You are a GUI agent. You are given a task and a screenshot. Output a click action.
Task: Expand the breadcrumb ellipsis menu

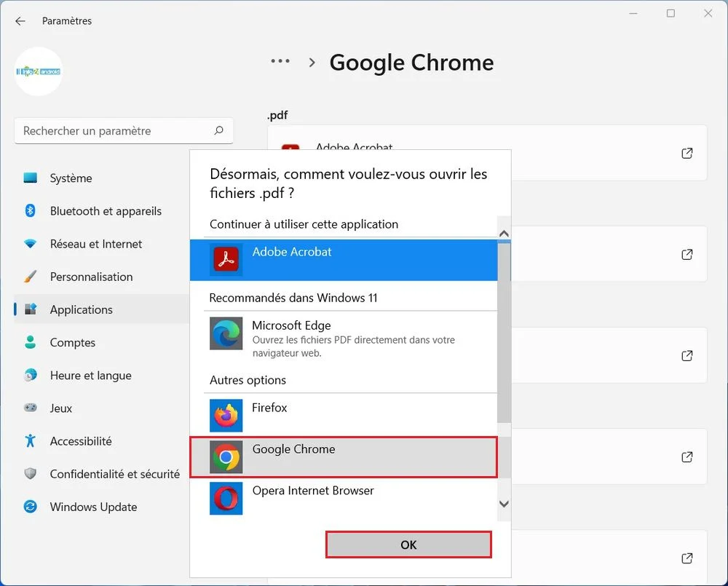280,61
